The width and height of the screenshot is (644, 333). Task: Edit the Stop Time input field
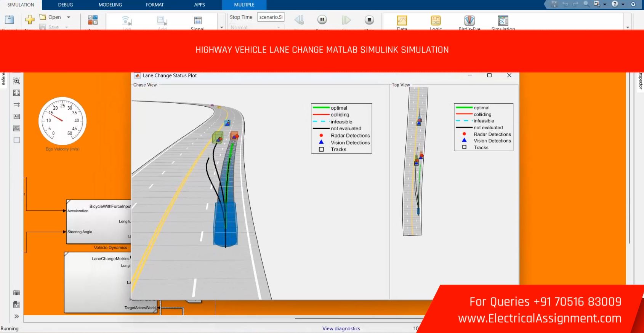271,17
